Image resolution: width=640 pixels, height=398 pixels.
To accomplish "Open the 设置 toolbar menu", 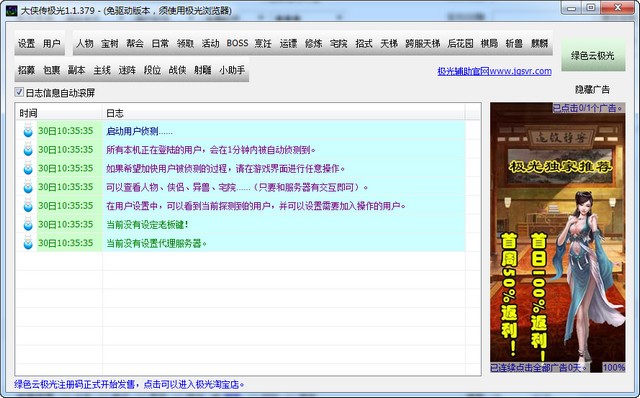I will tap(27, 43).
